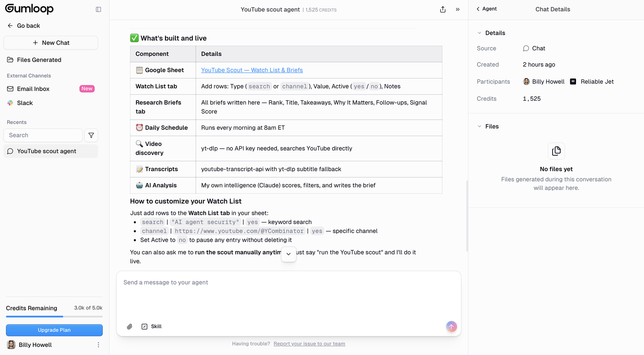Click the Daily Schedule alarm clock icon

(x=139, y=127)
